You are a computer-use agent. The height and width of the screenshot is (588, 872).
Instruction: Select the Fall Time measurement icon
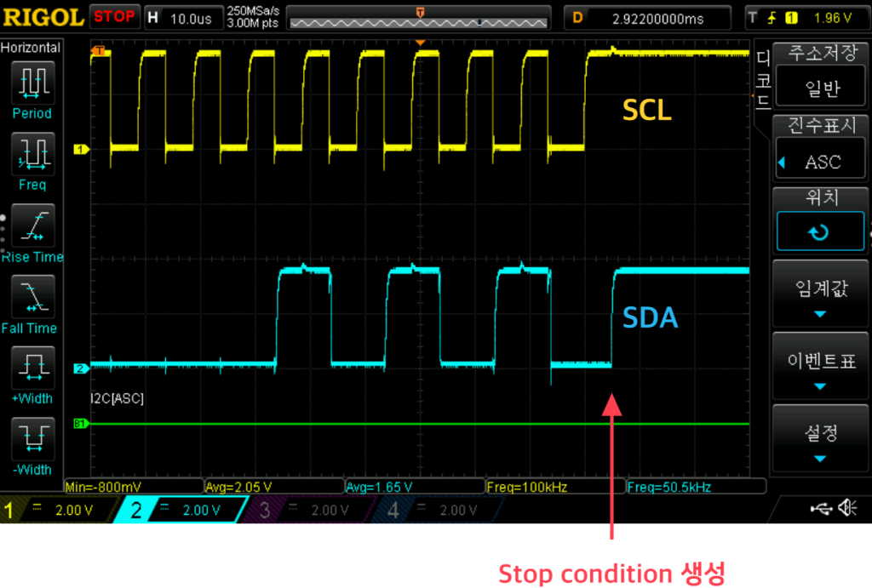pyautogui.click(x=33, y=297)
